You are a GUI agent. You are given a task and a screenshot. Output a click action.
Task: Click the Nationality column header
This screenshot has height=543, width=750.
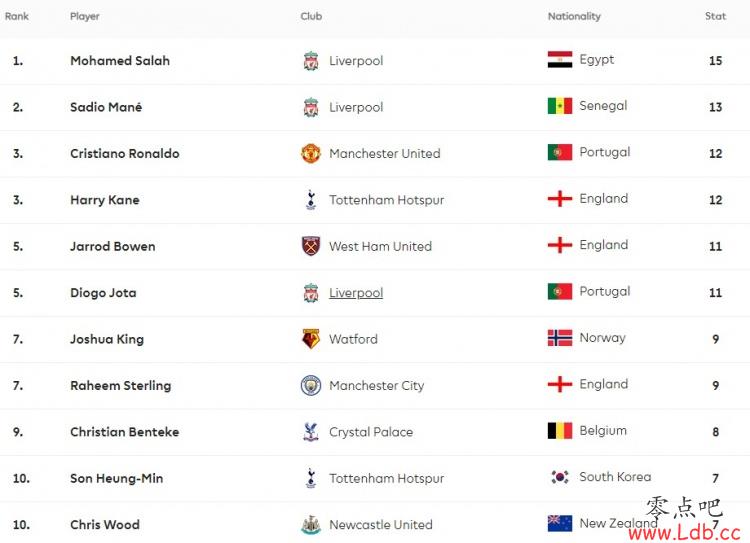pyautogui.click(x=574, y=16)
